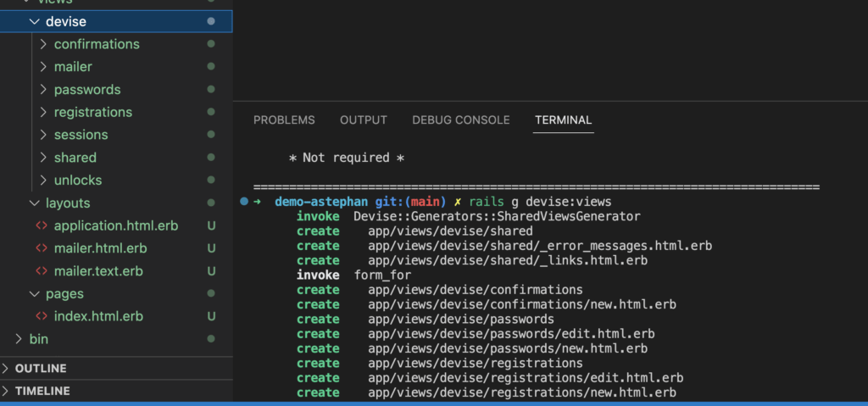Collapse the pages folder
868x406 pixels.
[34, 294]
